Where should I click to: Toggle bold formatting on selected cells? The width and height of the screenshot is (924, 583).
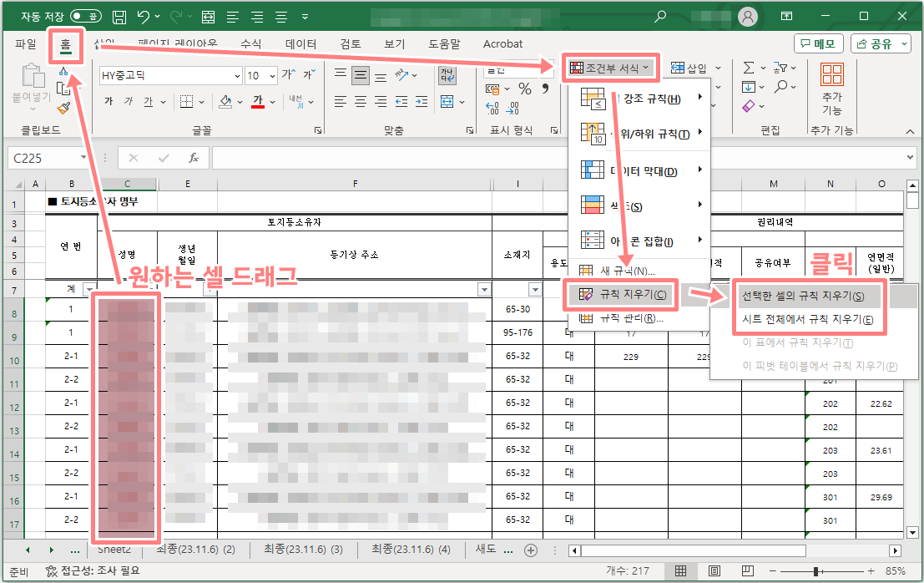click(111, 101)
